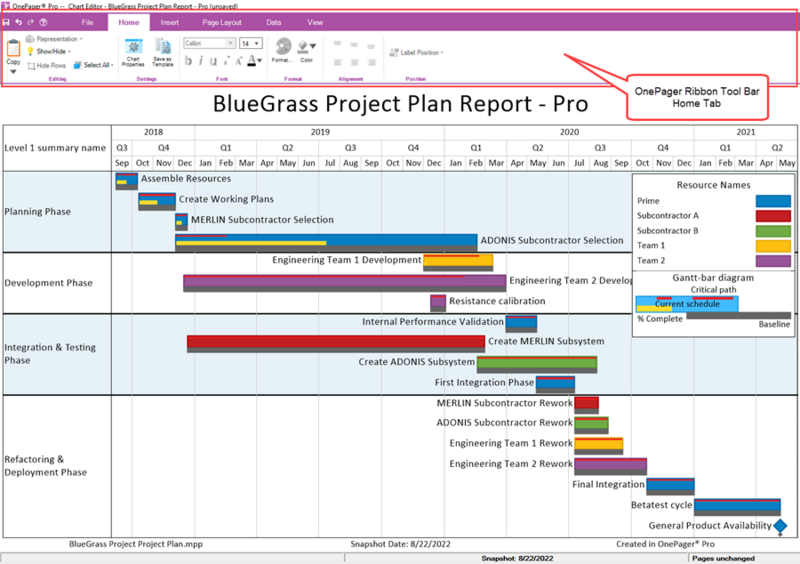This screenshot has height=564, width=800.
Task: Click the OnePager app icon in title bar
Action: point(6,6)
